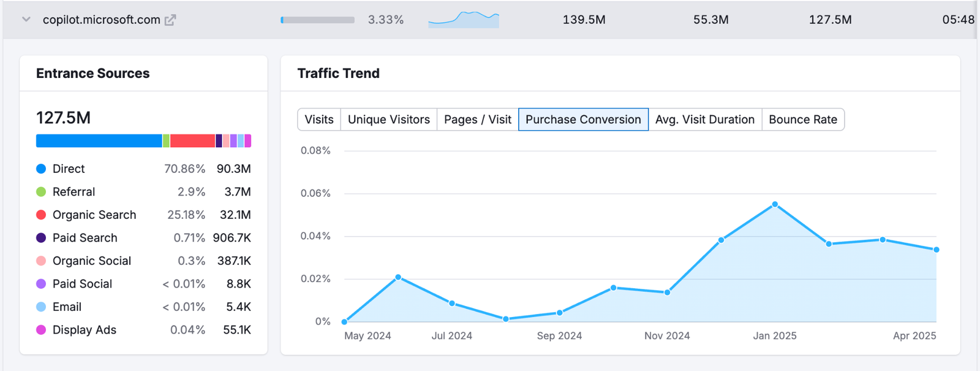The height and width of the screenshot is (371, 980).
Task: Click the Apr 2025 final data point
Action: coord(937,250)
